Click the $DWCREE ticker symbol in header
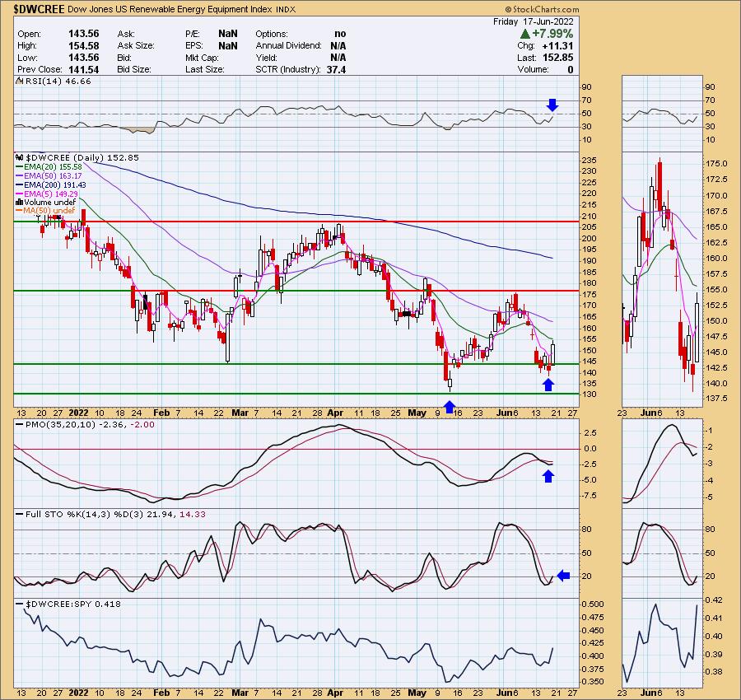This screenshot has width=741, height=700. [40, 7]
